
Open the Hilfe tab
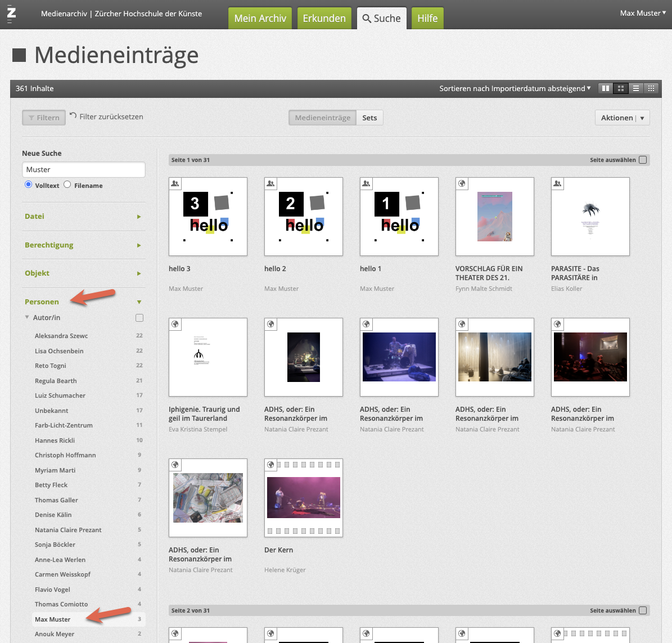pos(427,19)
